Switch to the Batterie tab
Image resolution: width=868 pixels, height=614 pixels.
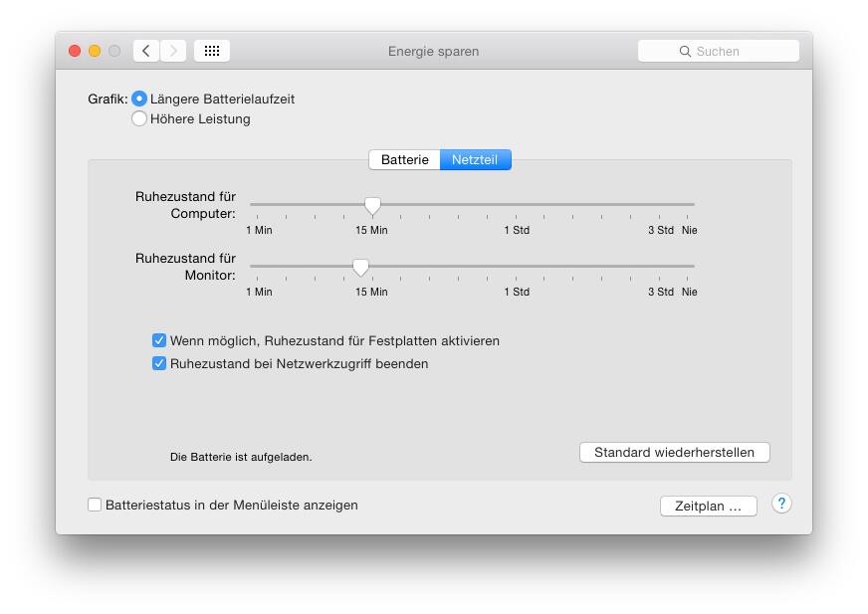[x=404, y=159]
